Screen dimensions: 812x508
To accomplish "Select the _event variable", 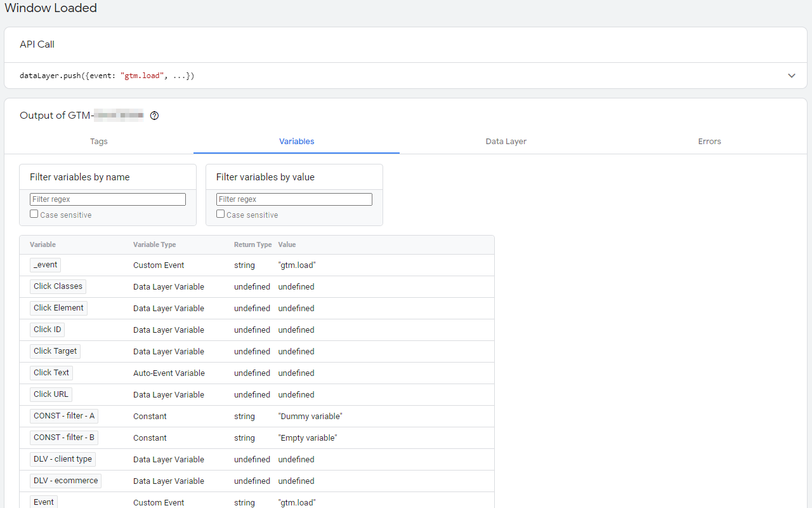I will tap(44, 265).
